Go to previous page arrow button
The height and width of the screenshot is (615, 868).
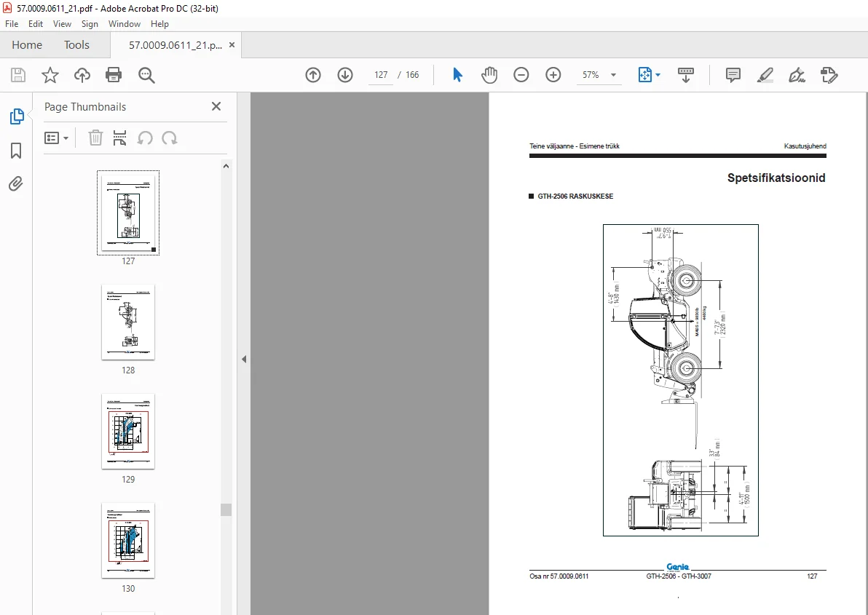[313, 75]
